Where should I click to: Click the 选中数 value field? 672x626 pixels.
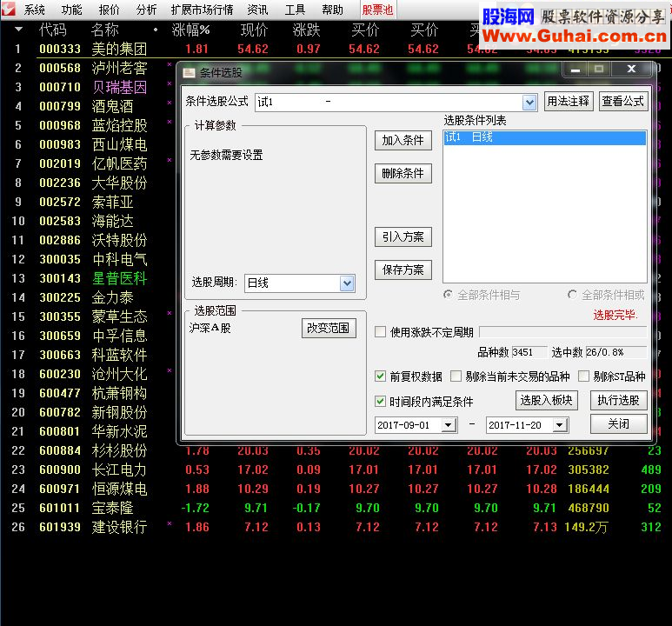click(x=615, y=352)
